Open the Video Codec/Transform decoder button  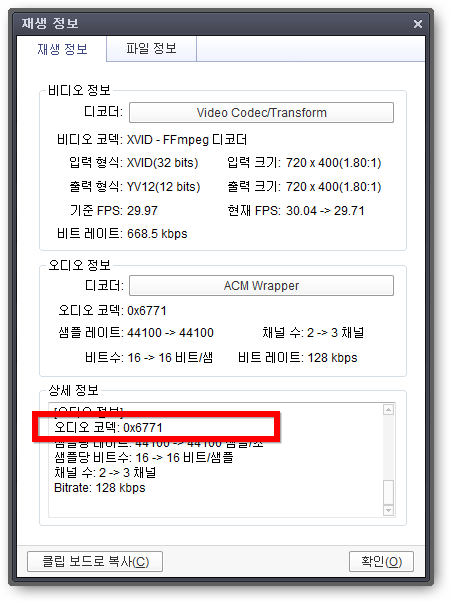(x=261, y=112)
